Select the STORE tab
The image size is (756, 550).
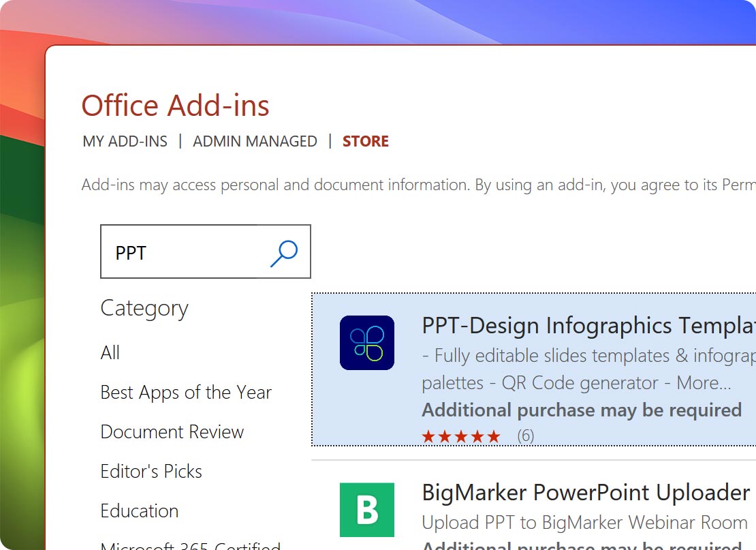pos(365,141)
